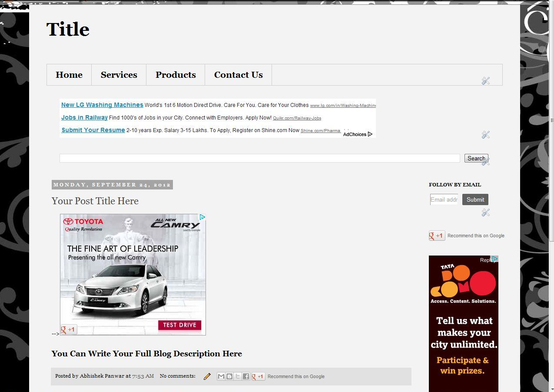
Task: Click the BlogThis! share icon
Action: 229,376
